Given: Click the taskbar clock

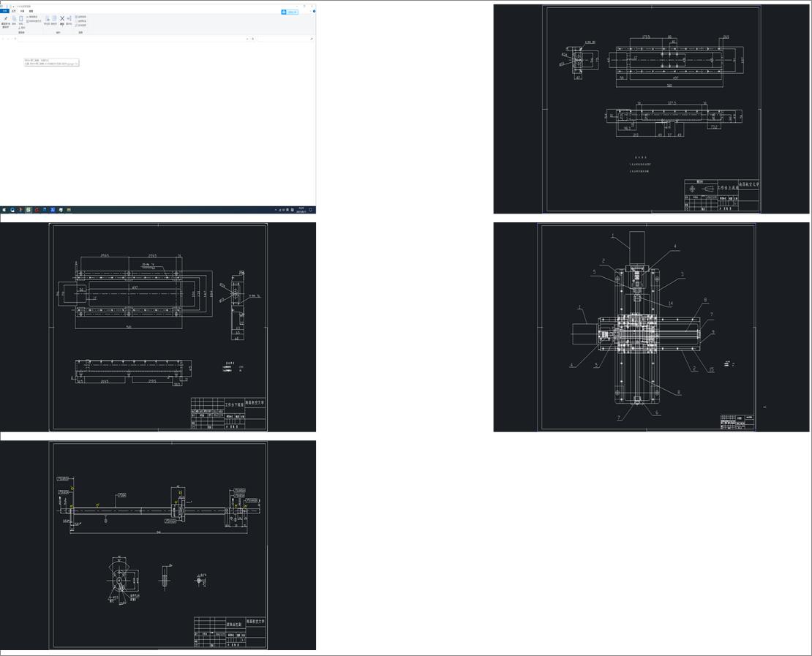Looking at the screenshot, I should [x=301, y=210].
